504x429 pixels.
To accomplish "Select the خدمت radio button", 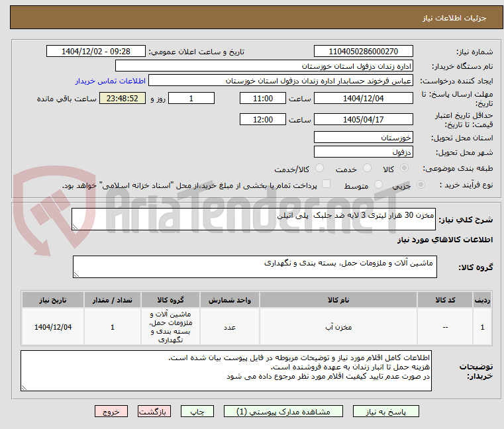I will click(x=367, y=168).
